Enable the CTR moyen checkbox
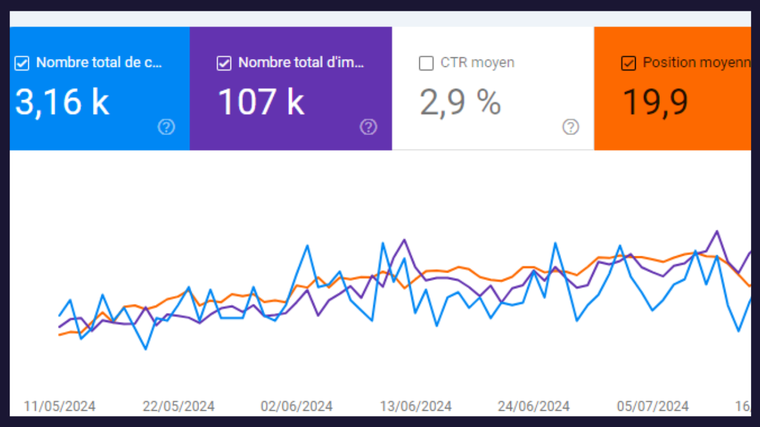 (426, 63)
